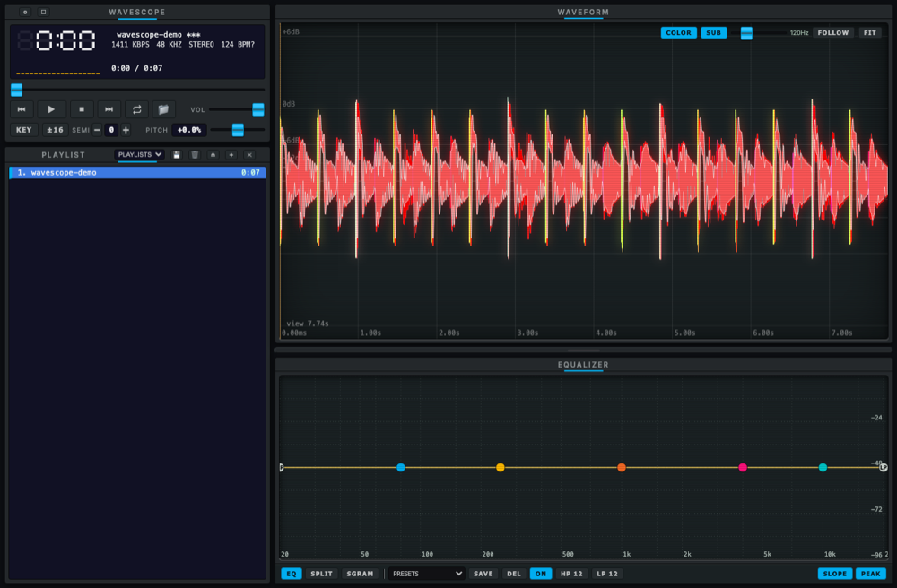The width and height of the screenshot is (897, 588).
Task: Click the small gear icon in Wavescope header
Action: pos(25,12)
